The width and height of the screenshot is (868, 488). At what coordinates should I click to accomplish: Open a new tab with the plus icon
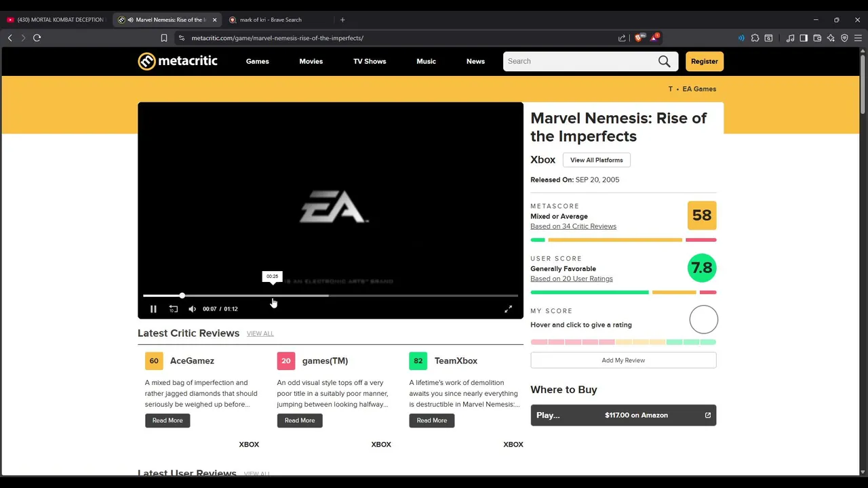point(342,20)
